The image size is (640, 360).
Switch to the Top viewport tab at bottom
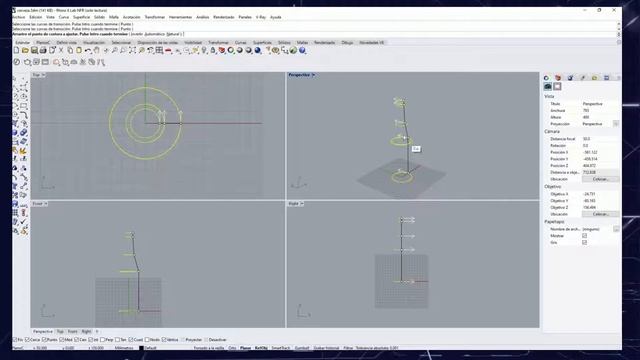(x=60, y=331)
